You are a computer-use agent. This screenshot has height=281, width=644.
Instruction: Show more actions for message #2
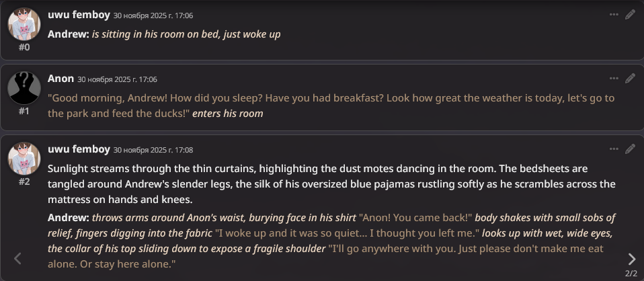pyautogui.click(x=613, y=149)
